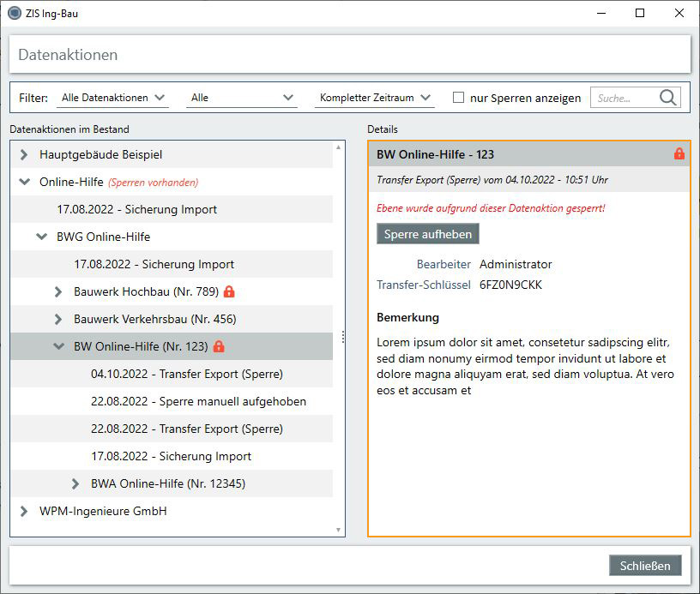Open the 'Alle Datenaktionen' filter dropdown

tap(113, 98)
